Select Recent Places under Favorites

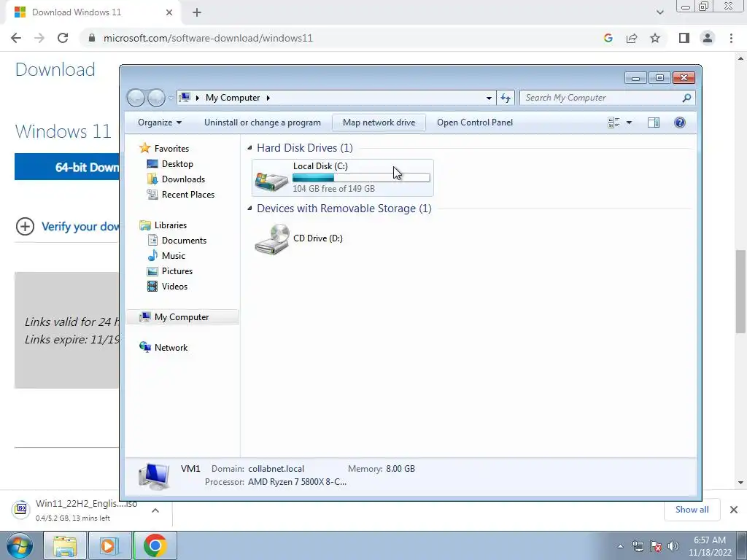point(181,194)
